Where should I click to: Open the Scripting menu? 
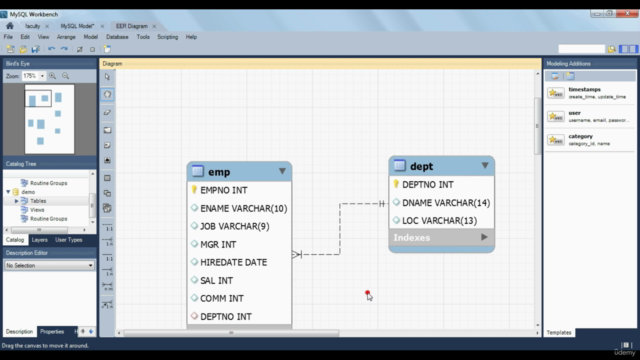click(x=168, y=37)
